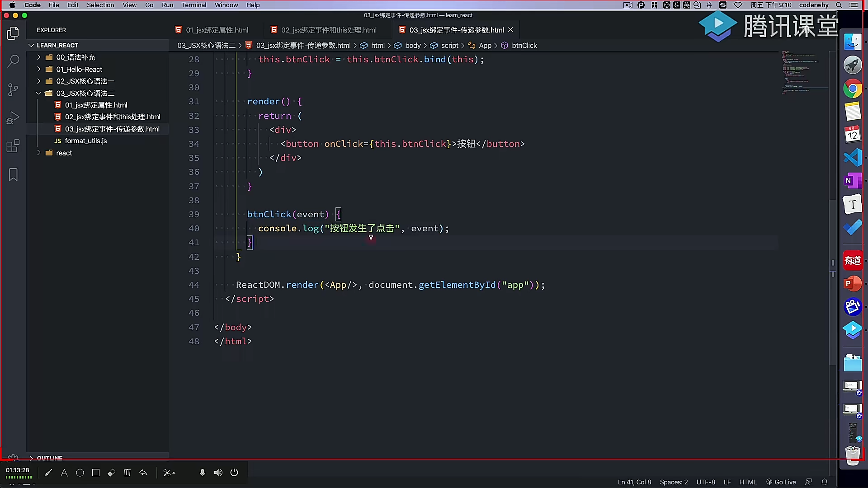Viewport: 868px width, 488px height.
Task: Close the 03_jsx绑定事件-传递参数.html tab
Action: pyautogui.click(x=511, y=30)
